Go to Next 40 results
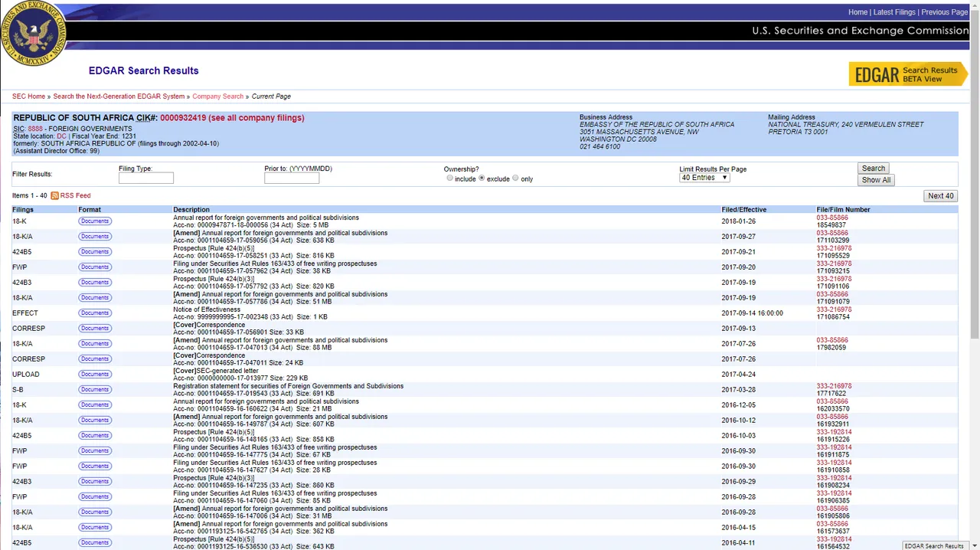 [x=941, y=196]
